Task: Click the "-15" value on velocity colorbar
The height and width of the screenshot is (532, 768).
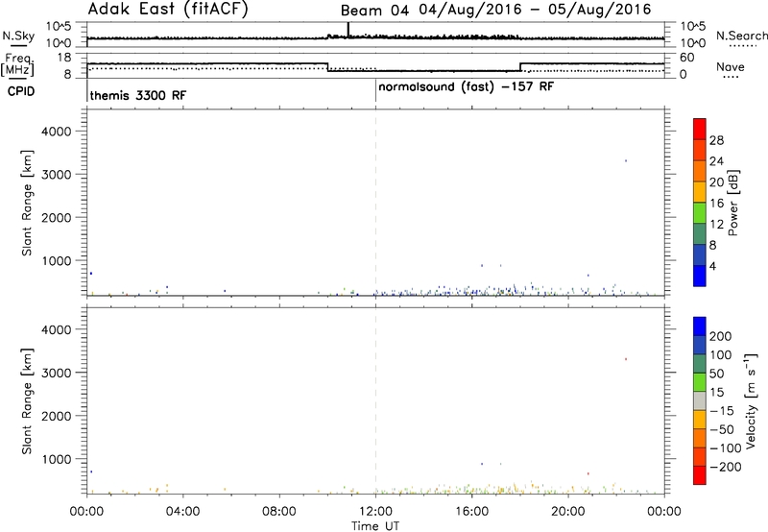Action: point(722,411)
